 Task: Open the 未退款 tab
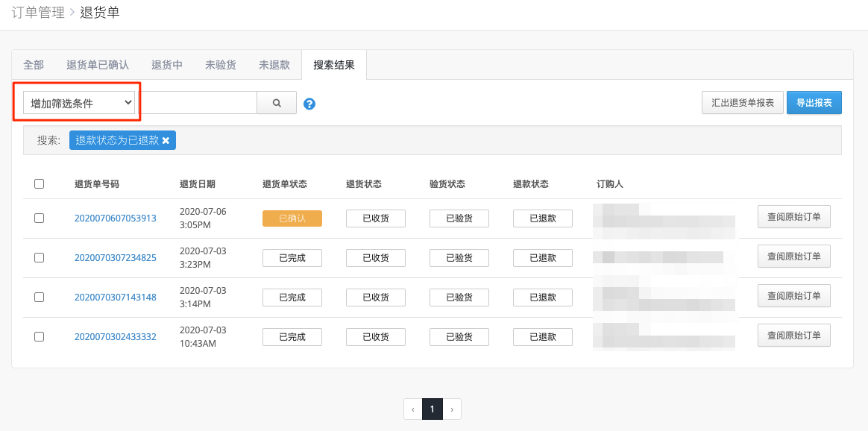pos(274,65)
